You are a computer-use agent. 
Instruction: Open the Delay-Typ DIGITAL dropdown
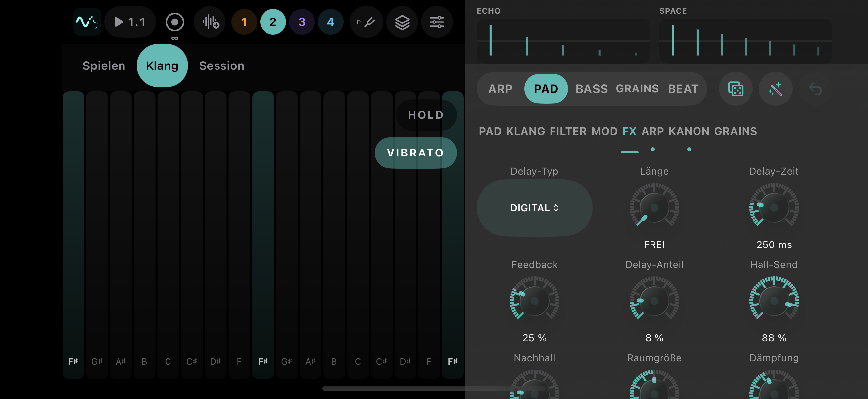coord(534,208)
